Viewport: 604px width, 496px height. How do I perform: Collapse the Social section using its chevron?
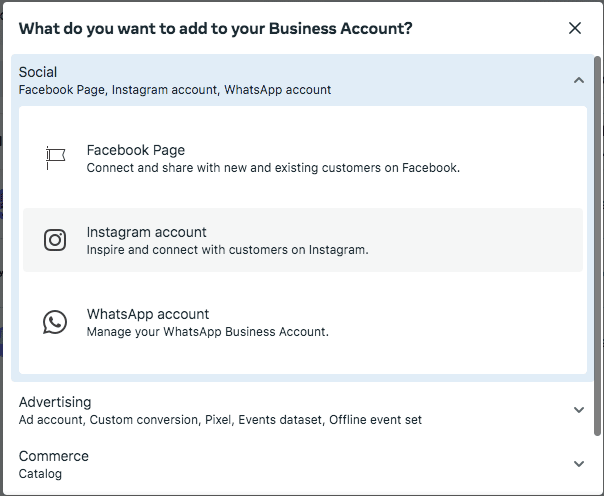(x=579, y=80)
